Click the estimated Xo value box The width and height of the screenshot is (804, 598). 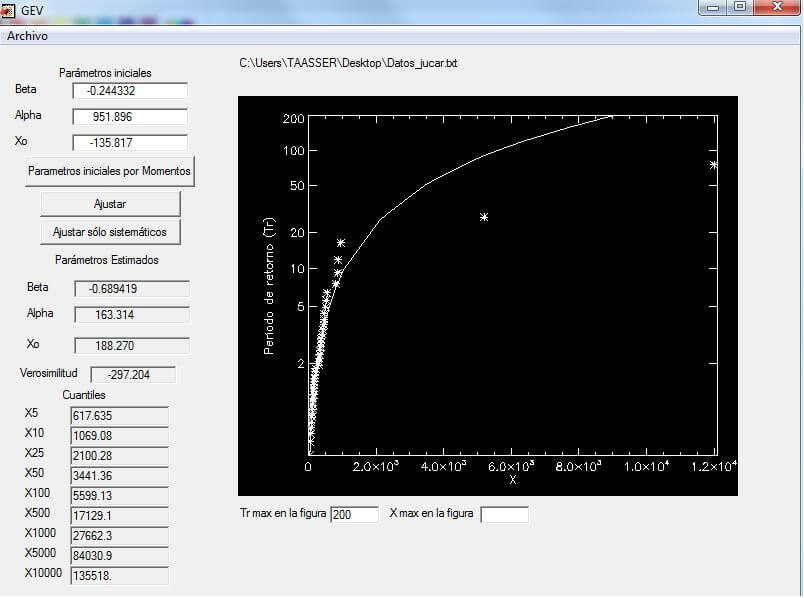[x=131, y=346]
